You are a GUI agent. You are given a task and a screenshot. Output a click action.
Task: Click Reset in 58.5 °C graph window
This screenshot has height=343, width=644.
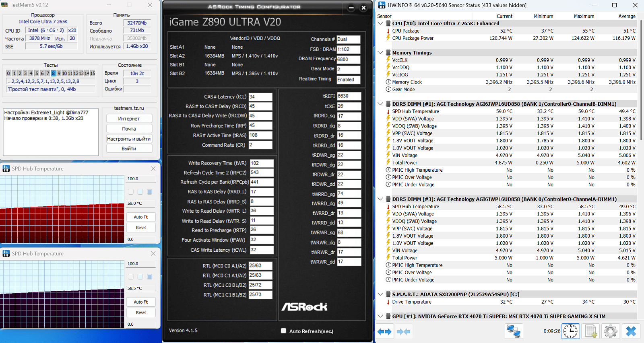141,312
